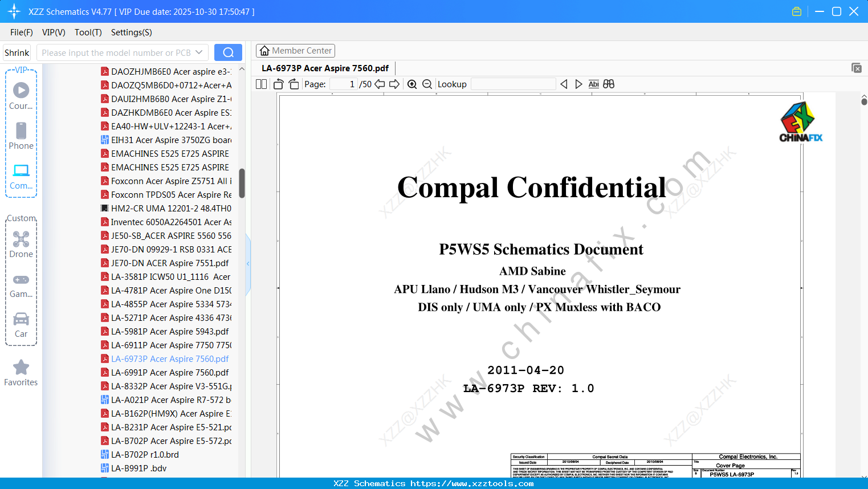The height and width of the screenshot is (489, 868).
Task: Open LA-4781P Acer Aspire One D150 file
Action: pos(166,291)
